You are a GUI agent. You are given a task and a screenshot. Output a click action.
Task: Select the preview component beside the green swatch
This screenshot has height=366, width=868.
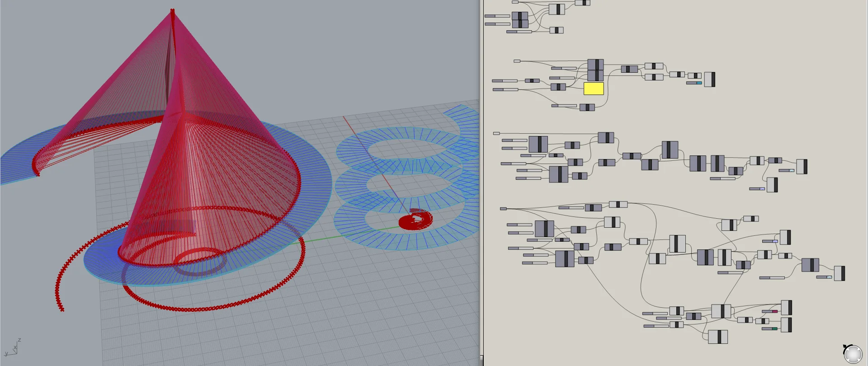coord(787,325)
